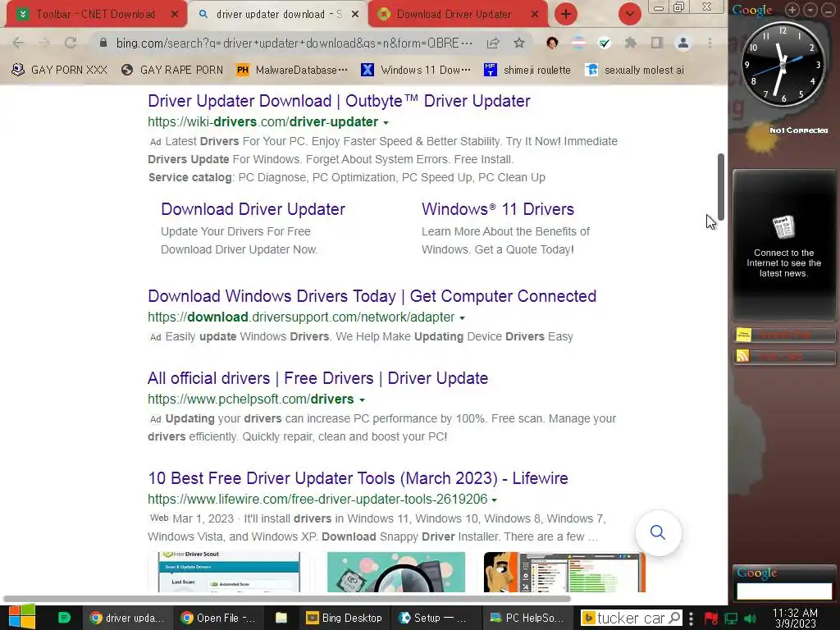The image size is (840, 630).
Task: Switch to driver upda... Chrome taskbar window
Action: pyautogui.click(x=127, y=618)
